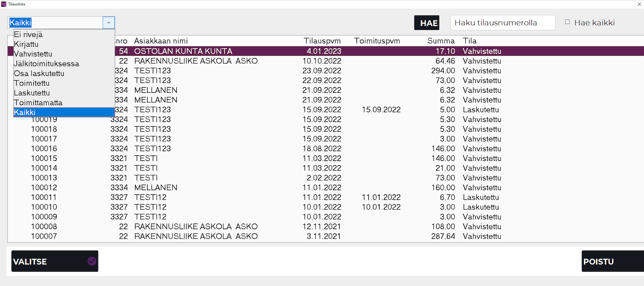Viewport: 644px width, 286px height.
Task: Choose 'Kirjattu' in the status list
Action: [26, 44]
